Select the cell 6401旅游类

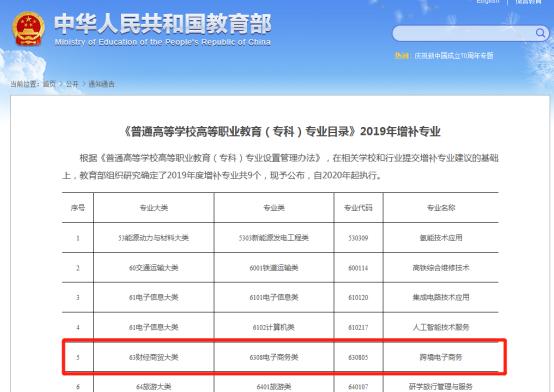coord(274,387)
